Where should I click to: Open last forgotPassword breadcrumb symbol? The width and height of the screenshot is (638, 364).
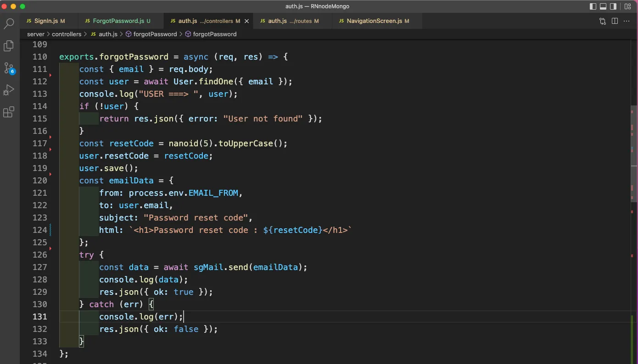pyautogui.click(x=211, y=34)
